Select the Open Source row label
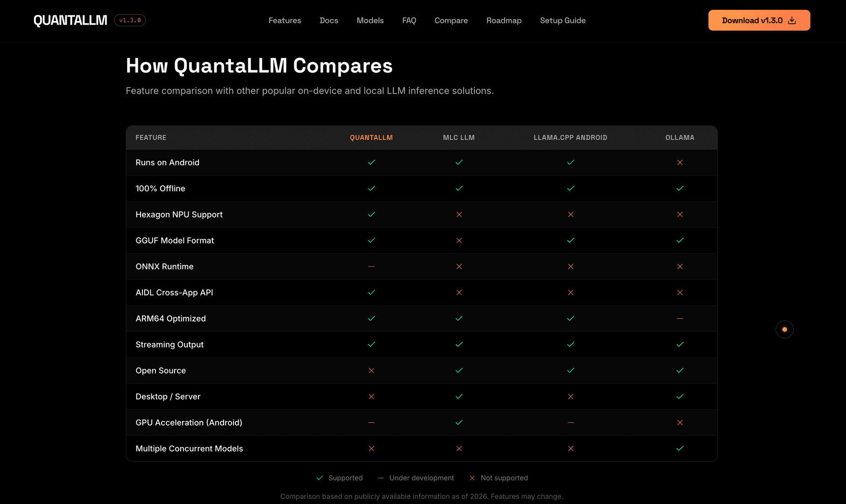Screen dimensions: 846x504 click(x=161, y=371)
